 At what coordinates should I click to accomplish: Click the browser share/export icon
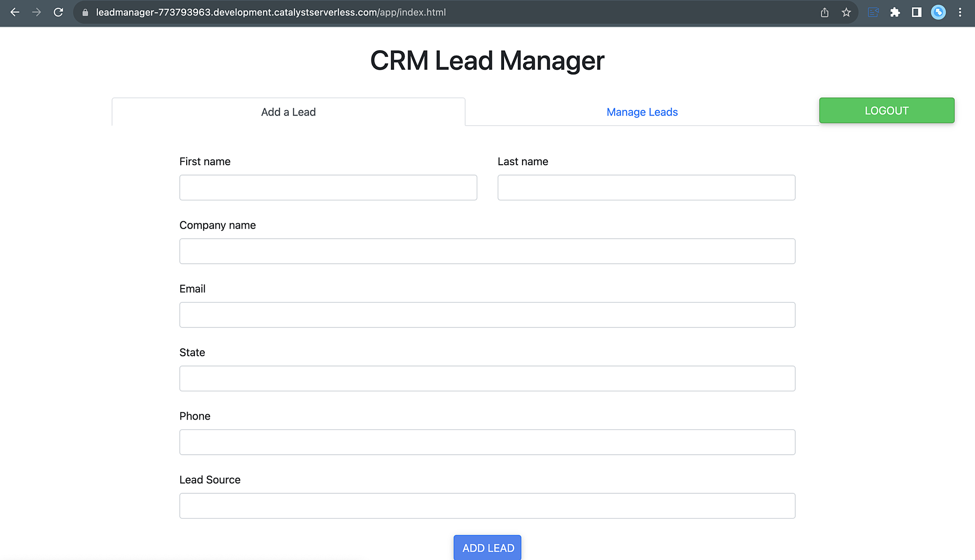(x=824, y=12)
